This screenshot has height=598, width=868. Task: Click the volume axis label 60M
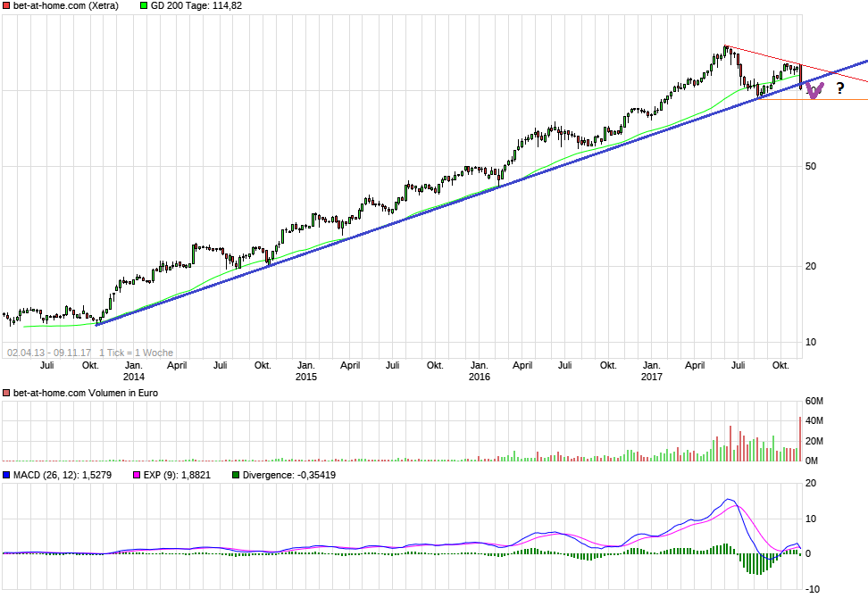point(814,401)
